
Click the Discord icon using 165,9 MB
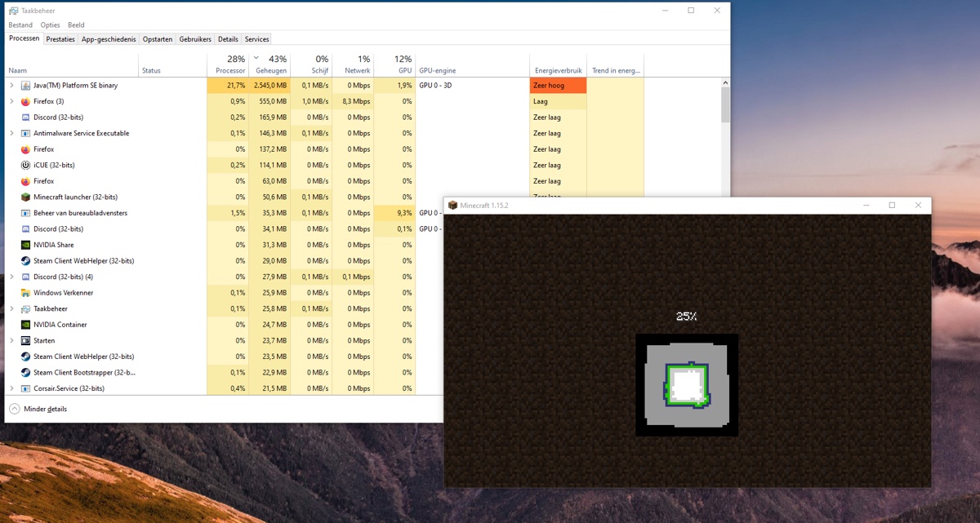point(25,117)
